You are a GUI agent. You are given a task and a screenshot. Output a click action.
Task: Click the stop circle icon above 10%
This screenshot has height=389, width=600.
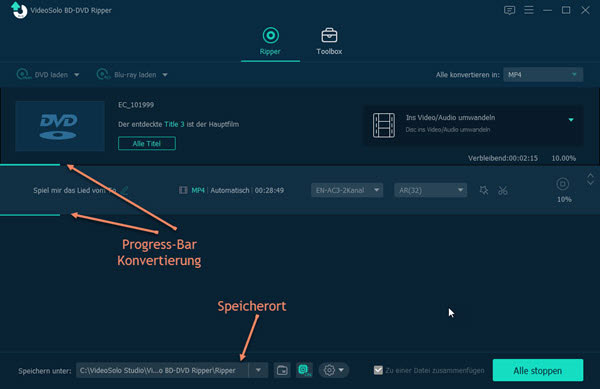[x=562, y=184]
